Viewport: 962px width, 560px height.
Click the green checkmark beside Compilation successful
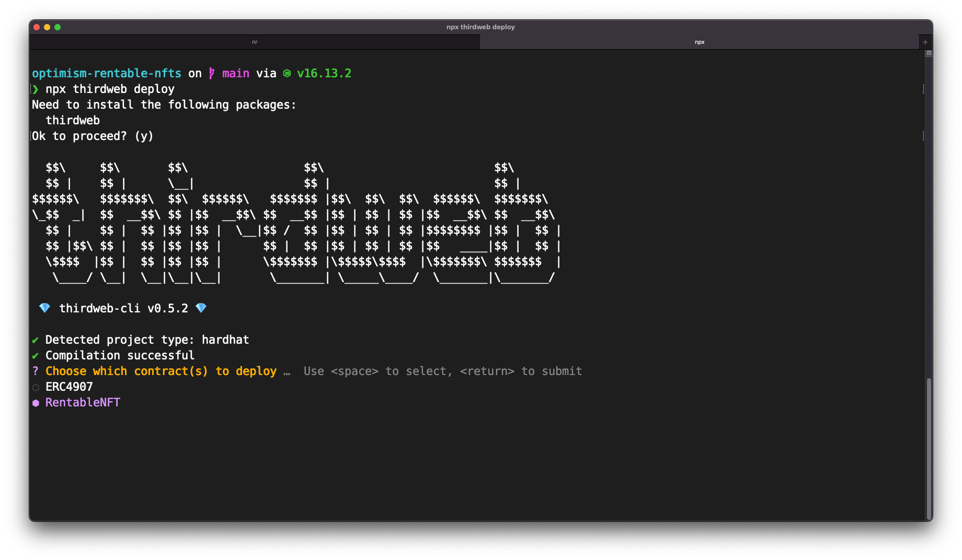pyautogui.click(x=36, y=356)
